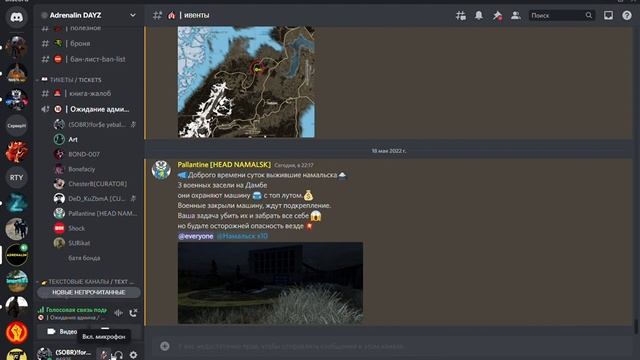Click Pallantine's message avatar
640x360 pixels.
coord(161,169)
